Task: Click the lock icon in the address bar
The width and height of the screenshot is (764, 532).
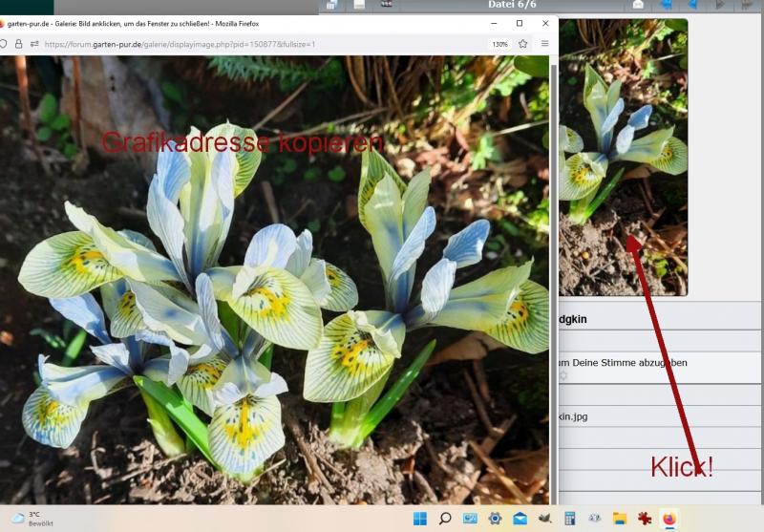Action: point(18,44)
